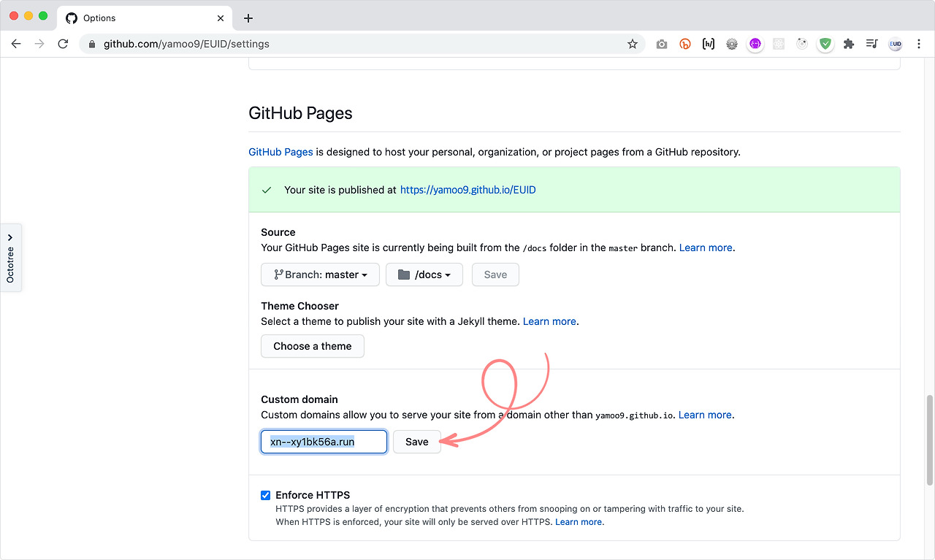Viewport: 935px width, 560px height.
Task: Click the Choose a theme button
Action: (313, 346)
